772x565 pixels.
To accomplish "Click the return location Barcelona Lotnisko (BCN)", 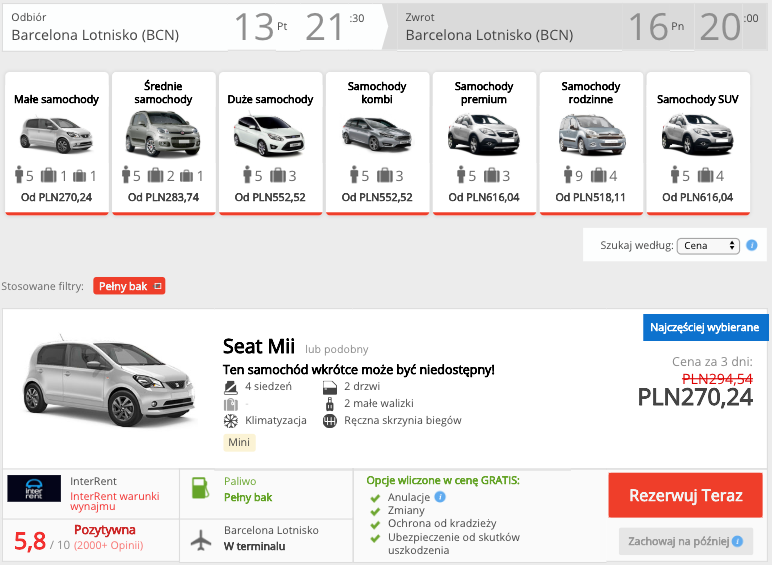I will coord(489,35).
